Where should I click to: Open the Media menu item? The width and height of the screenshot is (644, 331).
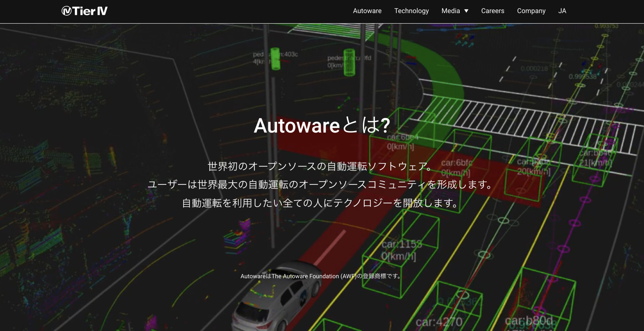click(451, 11)
